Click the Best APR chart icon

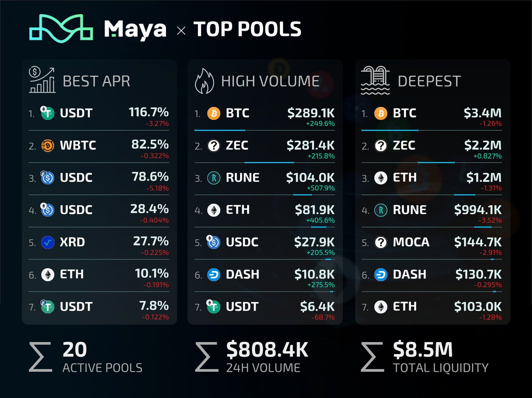(42, 80)
